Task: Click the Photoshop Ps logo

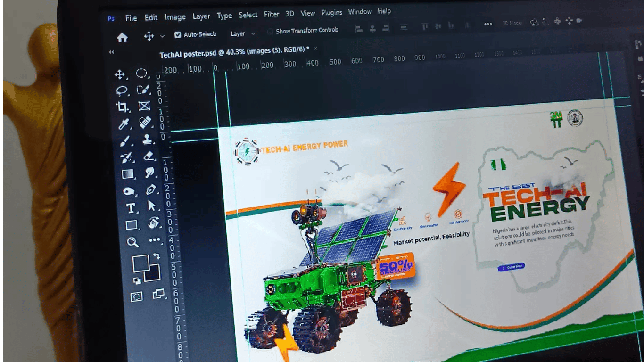Action: coord(111,19)
